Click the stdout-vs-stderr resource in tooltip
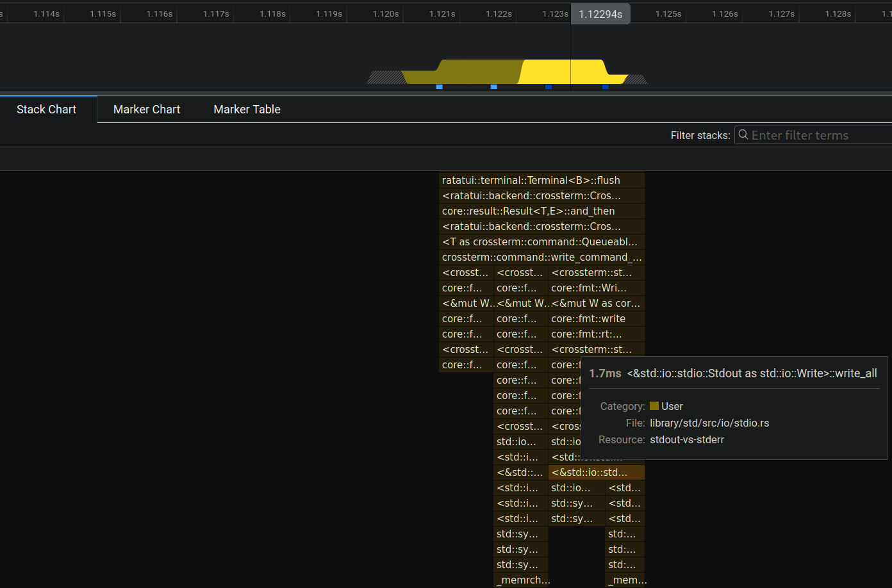The height and width of the screenshot is (588, 892). 687,439
